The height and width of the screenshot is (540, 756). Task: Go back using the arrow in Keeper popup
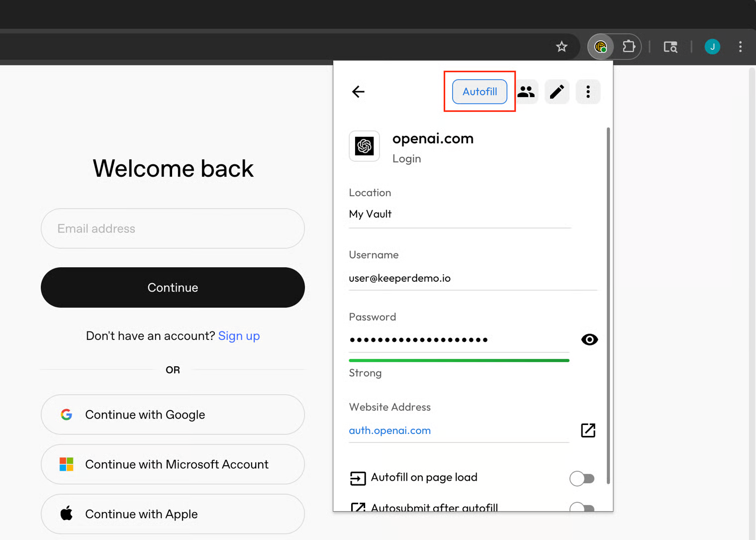[x=358, y=92]
